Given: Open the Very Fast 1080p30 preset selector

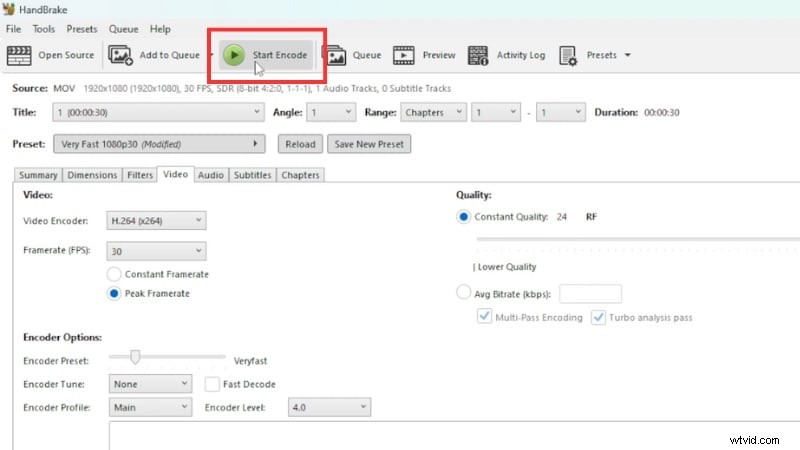Looking at the screenshot, I should click(x=159, y=144).
